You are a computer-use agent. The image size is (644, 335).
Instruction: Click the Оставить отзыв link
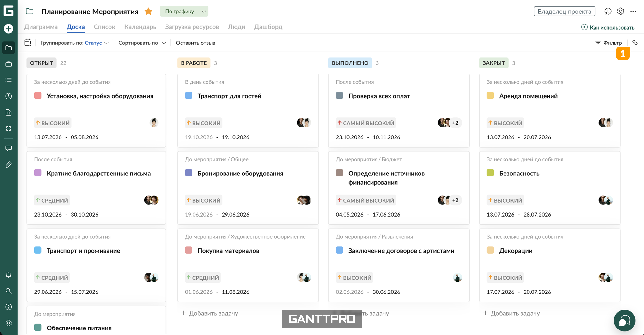(195, 43)
